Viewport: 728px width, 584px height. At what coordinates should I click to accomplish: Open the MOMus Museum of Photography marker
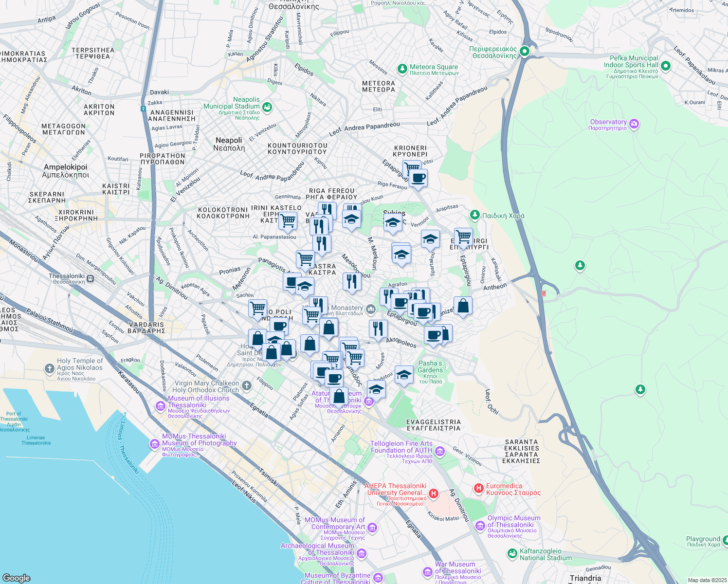click(x=155, y=444)
